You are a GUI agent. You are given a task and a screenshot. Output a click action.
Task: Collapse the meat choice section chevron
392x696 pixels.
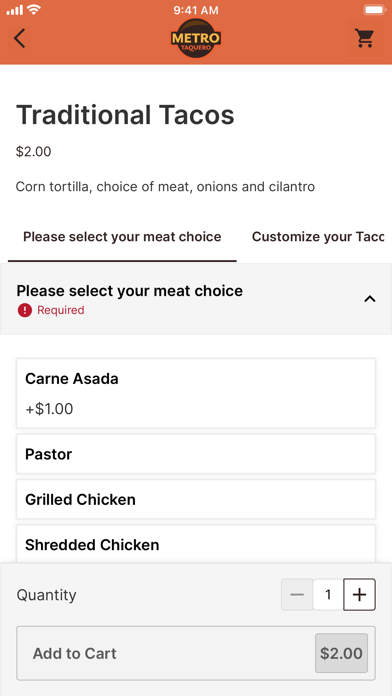369,299
